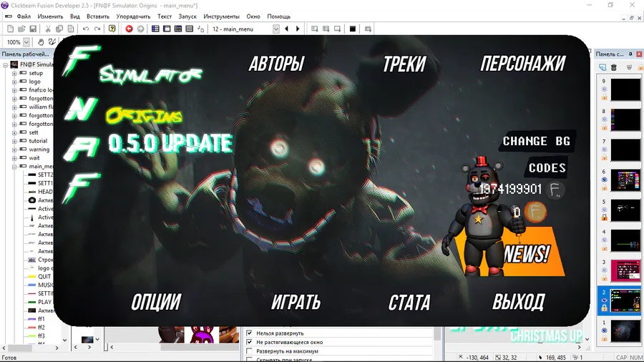This screenshot has width=644, height=362.
Task: Expand the 'setup' frame in the tree
Action: [14, 73]
